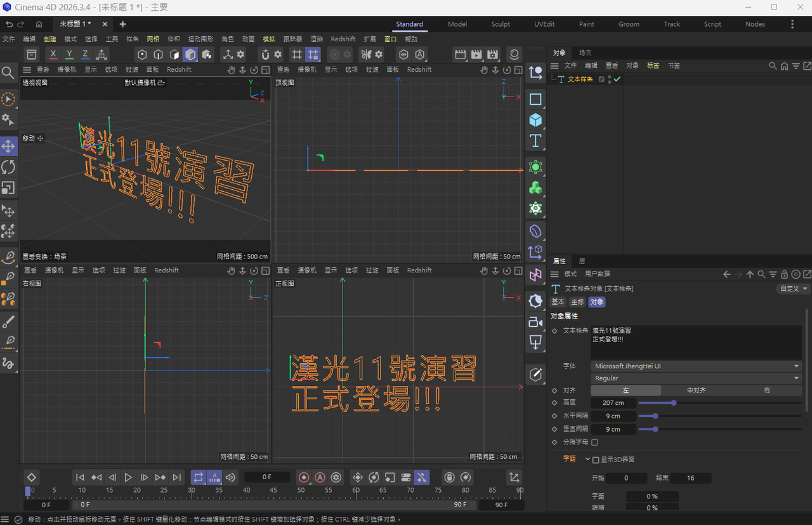Play the animation forward
Image resolution: width=812 pixels, height=525 pixels.
click(128, 477)
